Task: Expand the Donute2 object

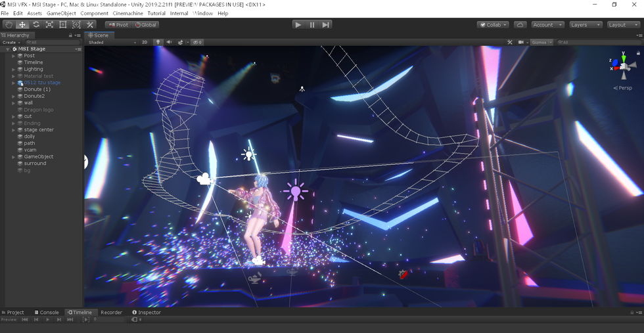Action: (14, 96)
